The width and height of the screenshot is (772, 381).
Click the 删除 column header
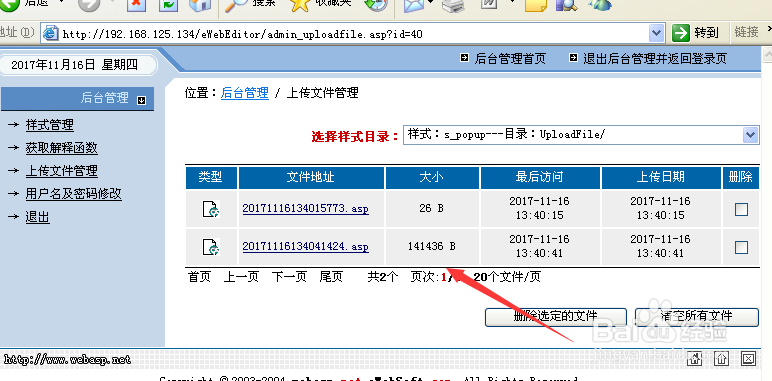tap(740, 177)
